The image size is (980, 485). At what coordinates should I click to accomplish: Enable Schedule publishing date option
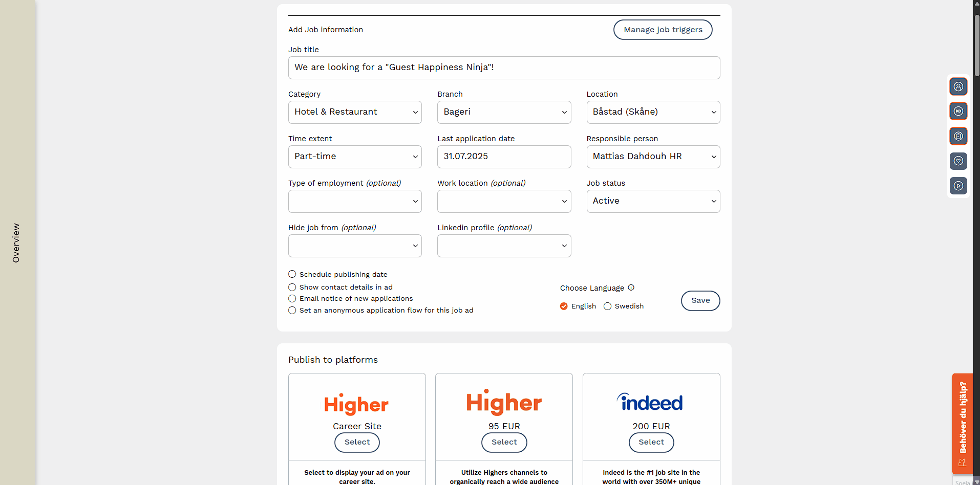(x=292, y=274)
